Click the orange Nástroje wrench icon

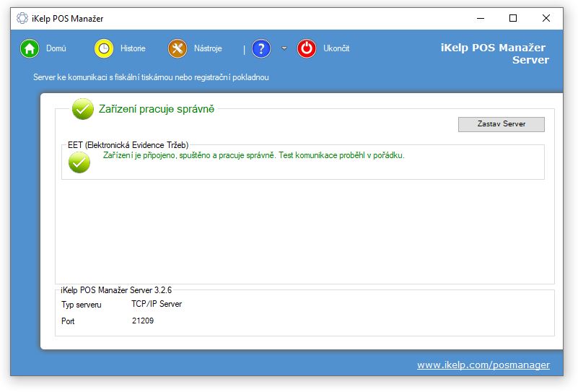click(178, 48)
